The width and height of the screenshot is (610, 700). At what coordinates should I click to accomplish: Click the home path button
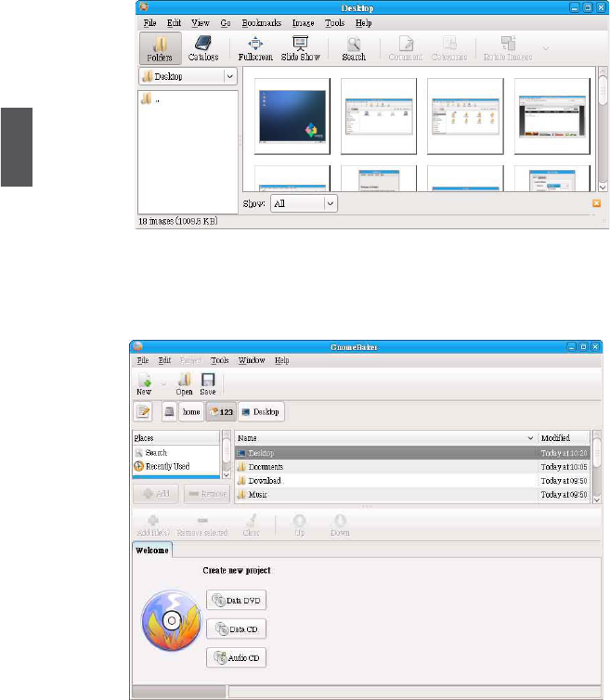[x=191, y=411]
